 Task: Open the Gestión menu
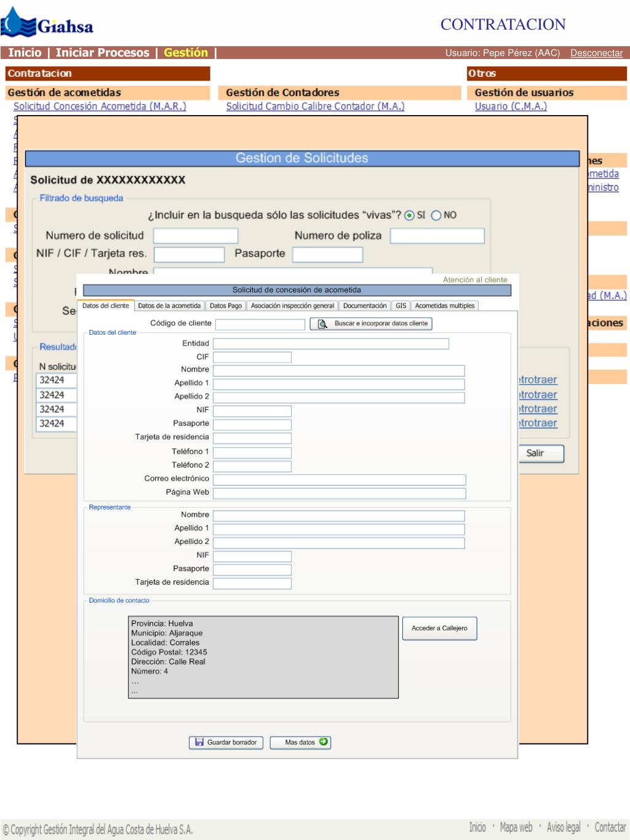(186, 53)
